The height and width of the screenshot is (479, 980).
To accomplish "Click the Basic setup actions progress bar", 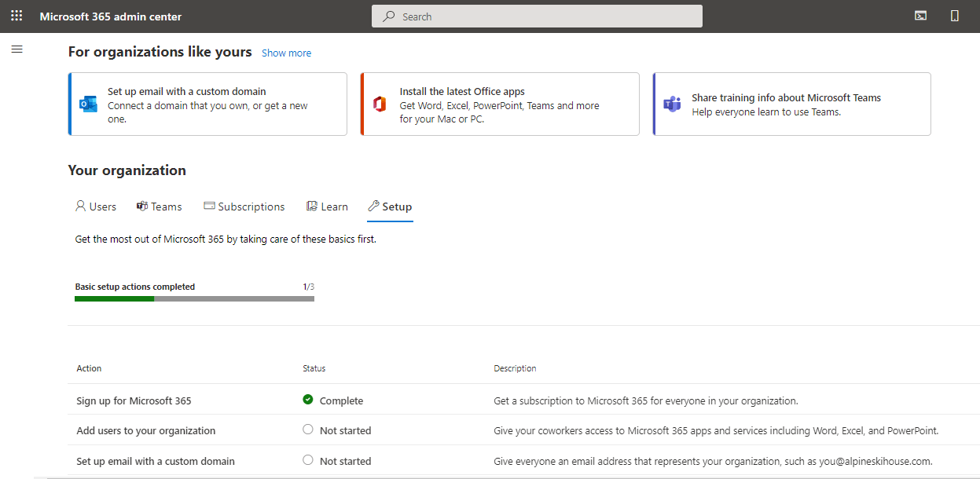I will pos(195,298).
